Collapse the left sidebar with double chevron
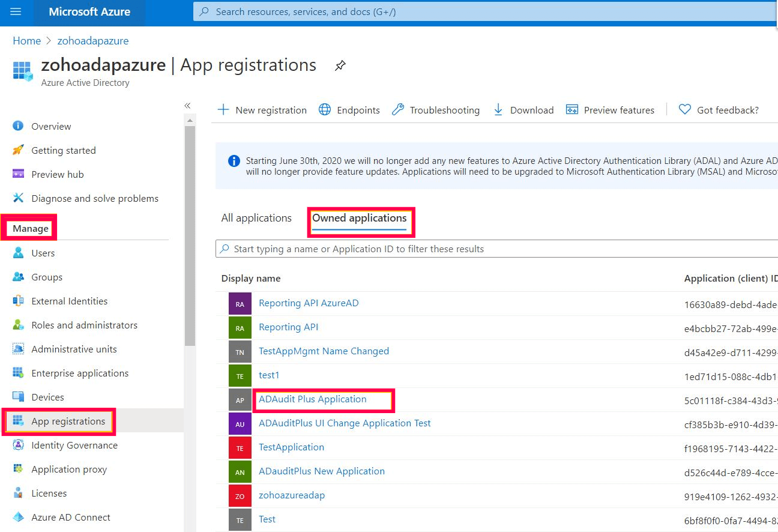778x532 pixels. [187, 106]
